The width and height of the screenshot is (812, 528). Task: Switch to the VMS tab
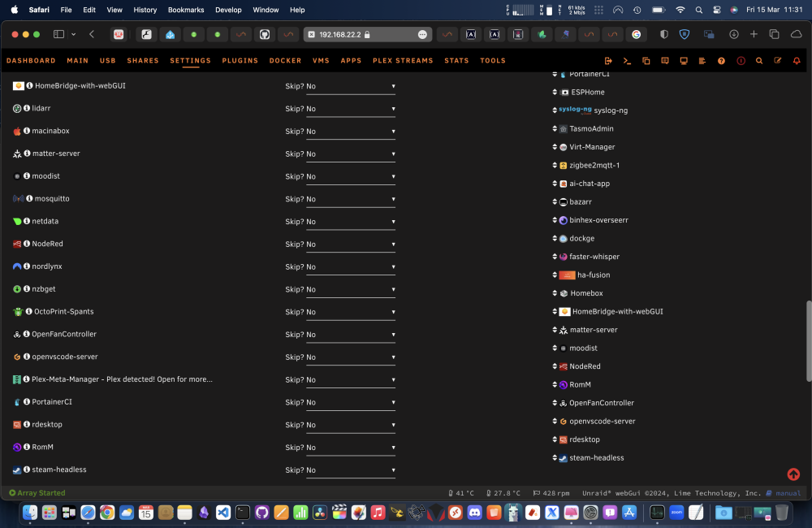pos(321,61)
